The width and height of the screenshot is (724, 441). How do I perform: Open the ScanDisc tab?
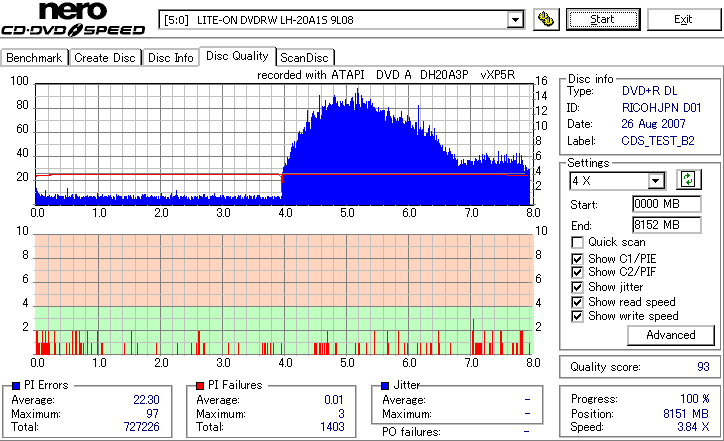tap(305, 58)
